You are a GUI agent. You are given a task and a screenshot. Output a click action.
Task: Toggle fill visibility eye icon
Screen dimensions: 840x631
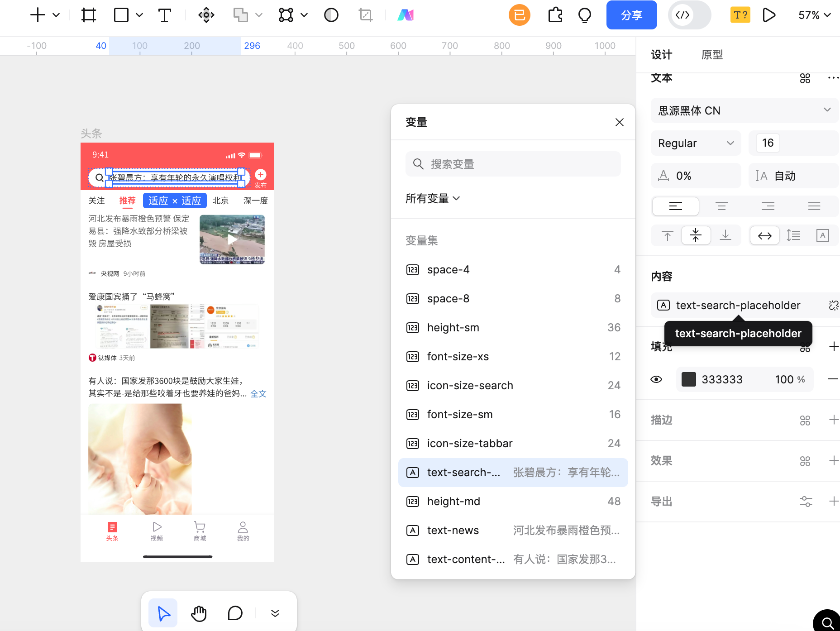coord(656,379)
